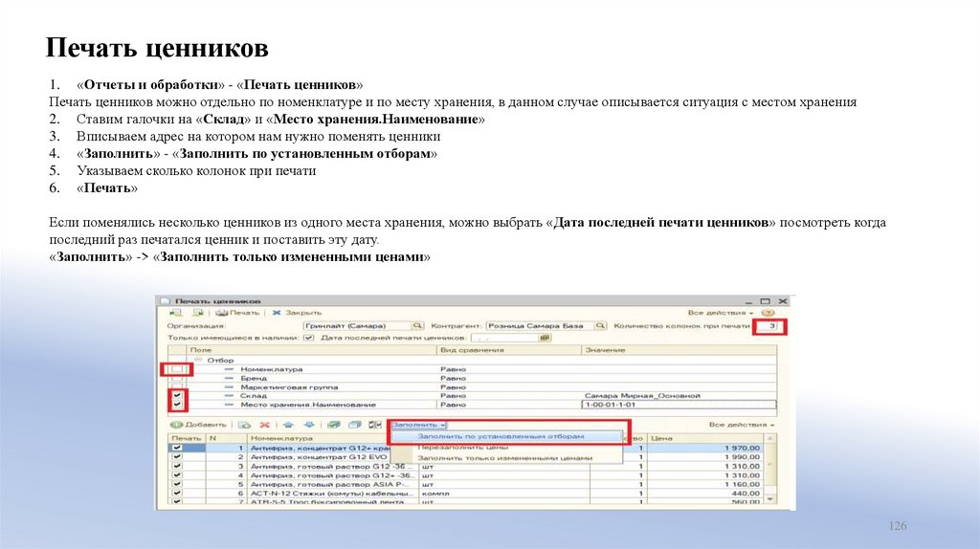Screen dimensions: 980x549
Task: Click the first icon in the top toolbar
Action: pos(176,313)
